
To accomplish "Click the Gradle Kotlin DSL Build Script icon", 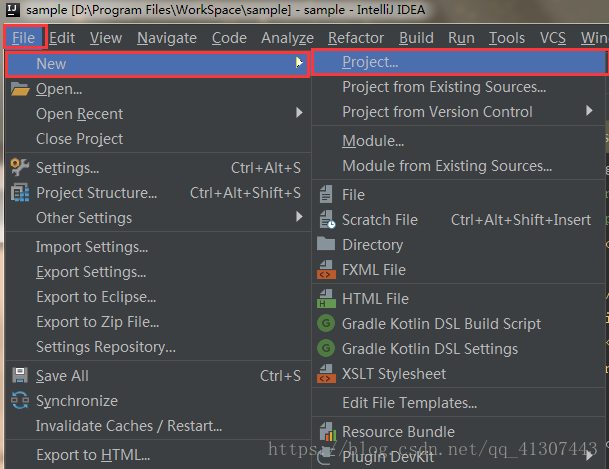I will (326, 323).
